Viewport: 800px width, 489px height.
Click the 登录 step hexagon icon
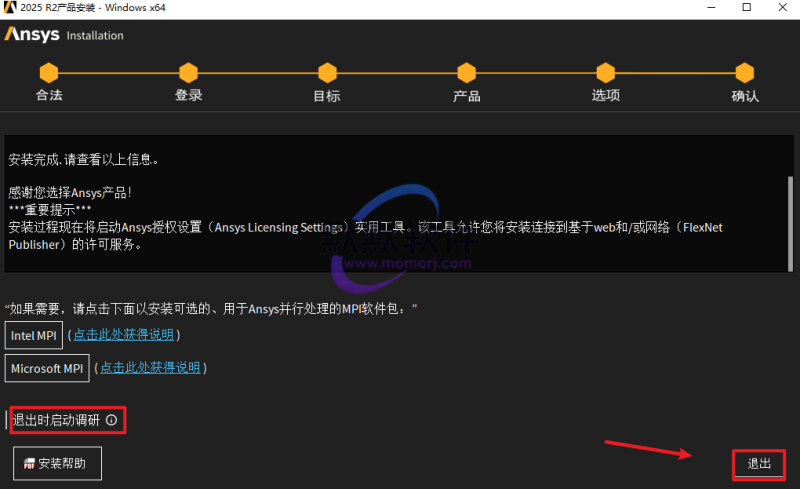click(x=188, y=73)
